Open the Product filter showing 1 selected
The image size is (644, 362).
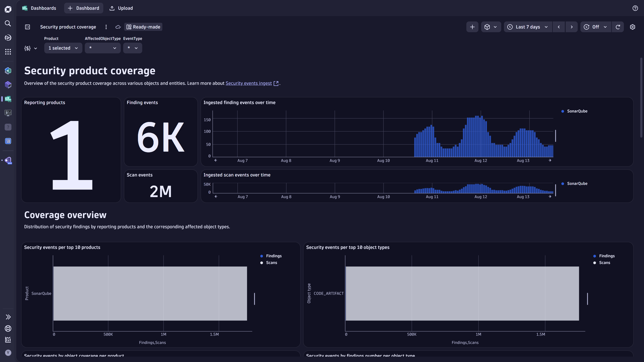pos(63,48)
